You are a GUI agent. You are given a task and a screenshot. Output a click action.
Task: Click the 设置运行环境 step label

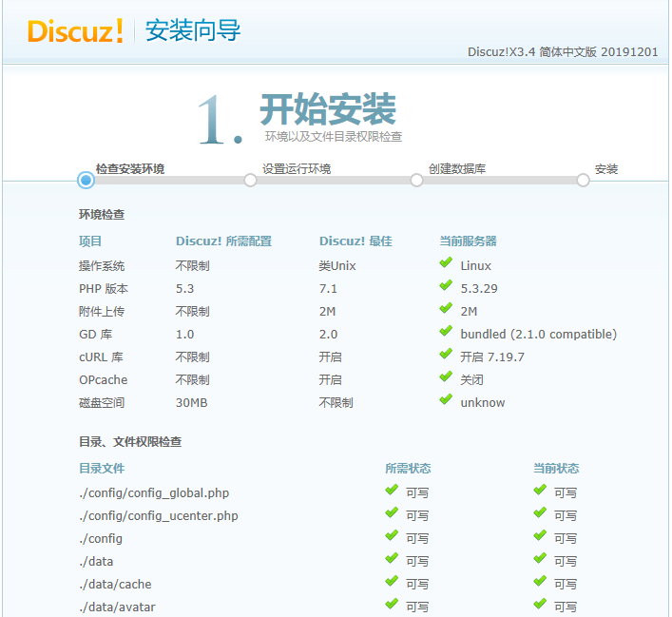297,169
